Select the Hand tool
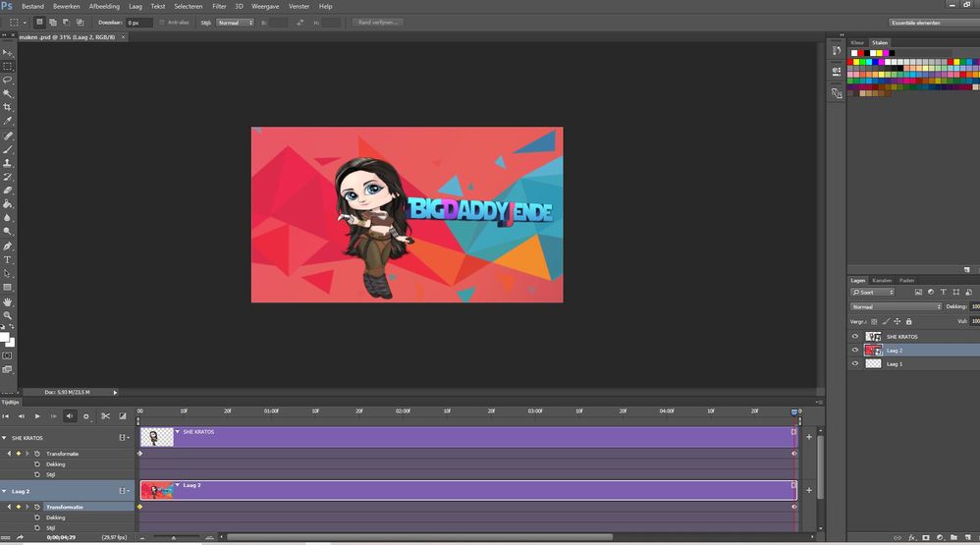980x545 pixels. [x=8, y=301]
